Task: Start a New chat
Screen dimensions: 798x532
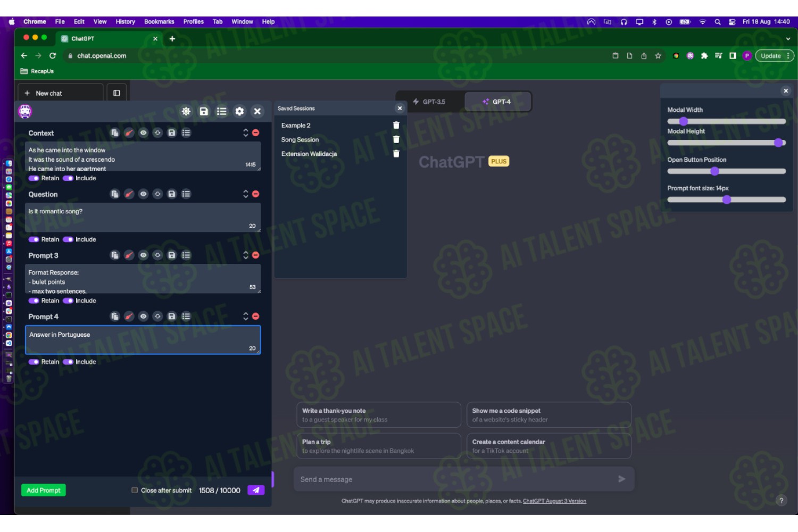Action: (60, 93)
